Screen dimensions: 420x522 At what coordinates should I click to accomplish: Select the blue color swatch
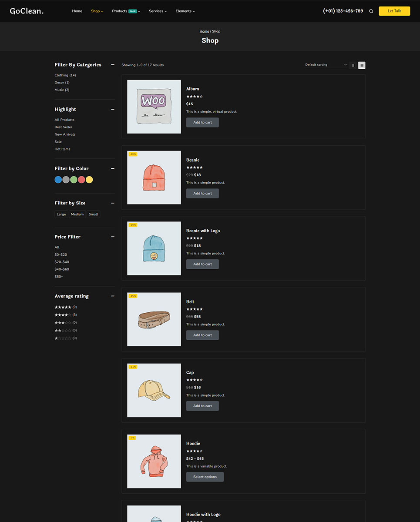tap(58, 180)
